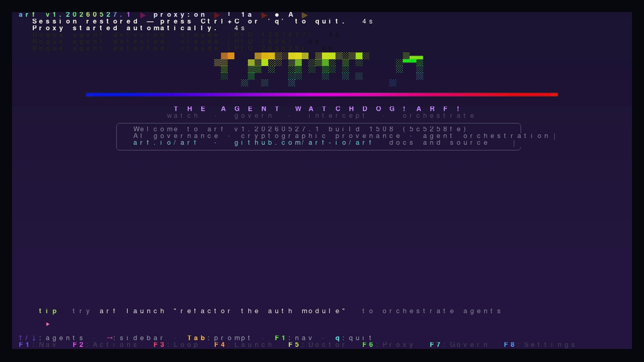Click the 'arf launch "refactor the auth module"' command
The height and width of the screenshot is (362, 644).
(223, 311)
